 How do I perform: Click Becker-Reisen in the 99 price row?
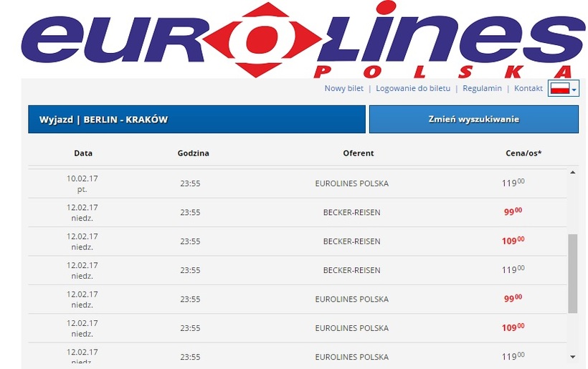click(x=352, y=212)
